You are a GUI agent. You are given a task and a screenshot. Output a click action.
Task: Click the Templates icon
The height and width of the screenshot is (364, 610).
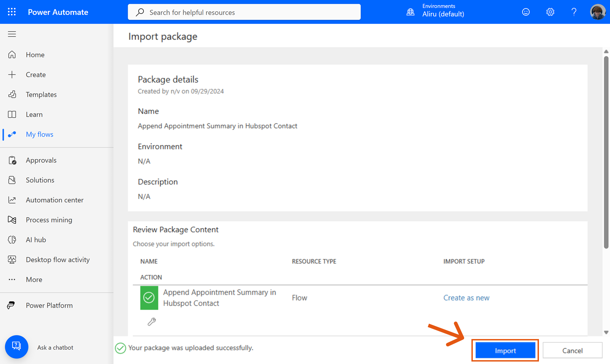pyautogui.click(x=12, y=94)
